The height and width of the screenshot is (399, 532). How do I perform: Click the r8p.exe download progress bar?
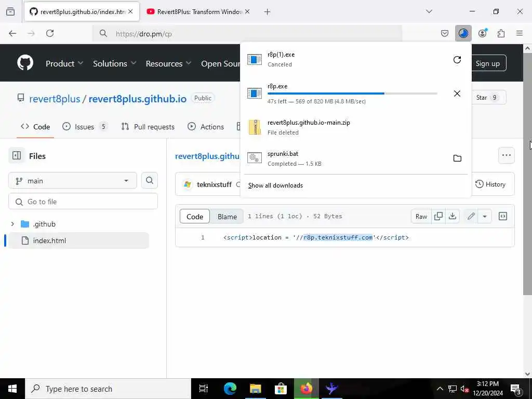pyautogui.click(x=352, y=94)
